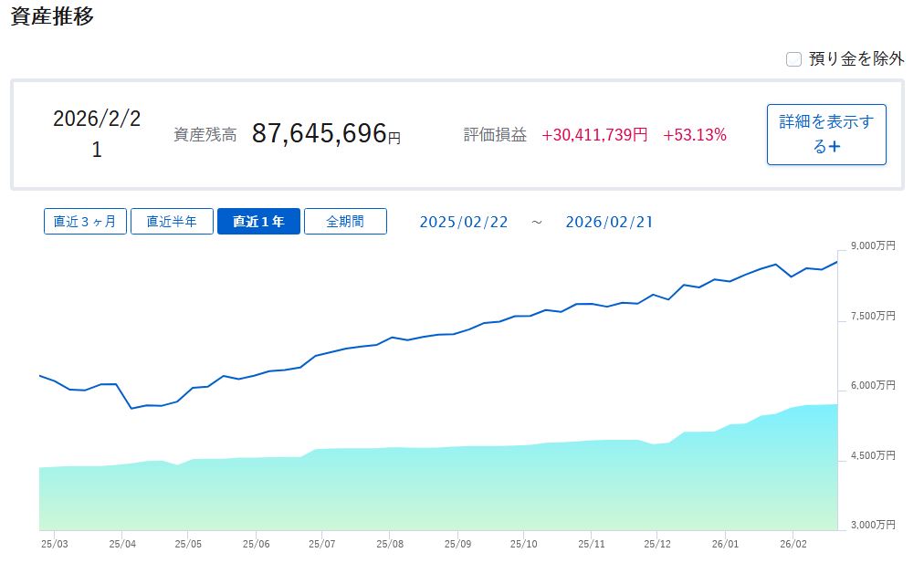Click the 資産推移 page heading

click(52, 16)
